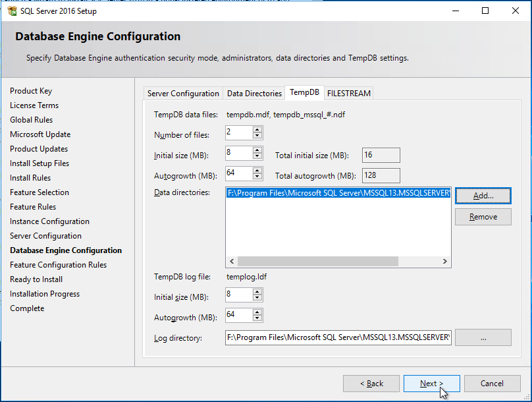
Task: Click Add... to add data directory
Action: tap(483, 196)
